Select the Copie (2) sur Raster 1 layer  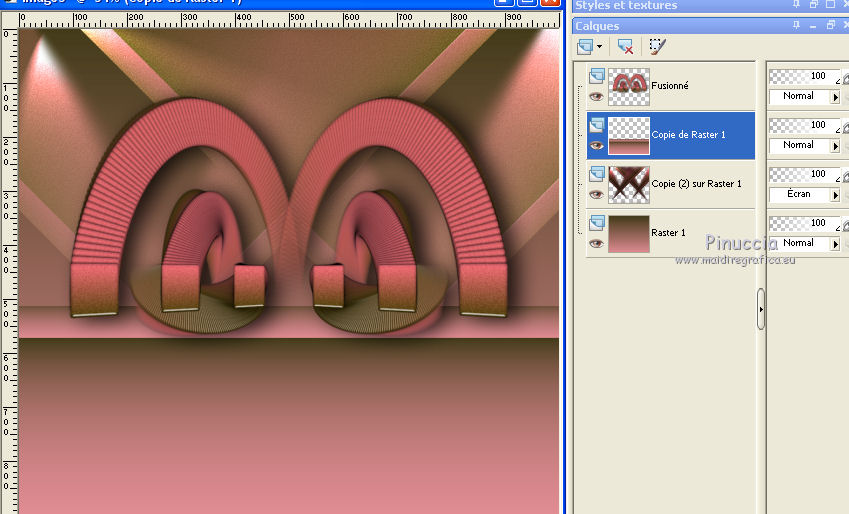tap(696, 184)
